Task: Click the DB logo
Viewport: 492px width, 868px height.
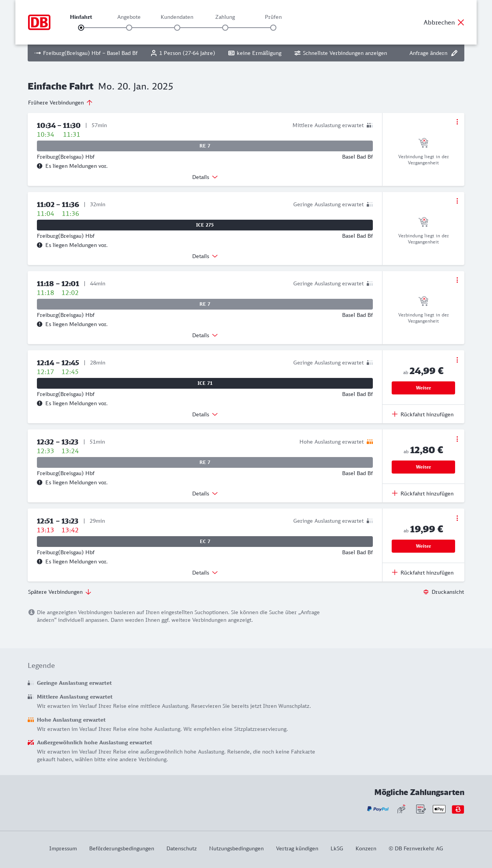Action: click(x=39, y=22)
